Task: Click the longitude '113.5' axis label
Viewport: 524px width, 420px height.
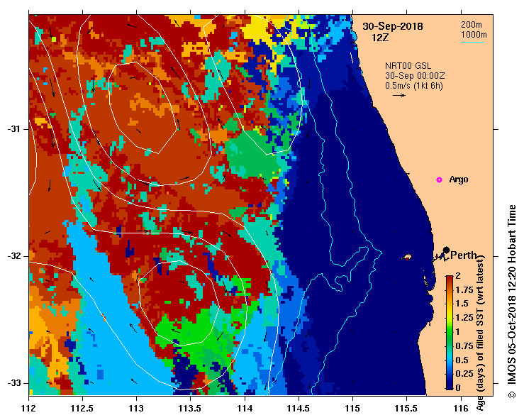Action: pos(190,409)
